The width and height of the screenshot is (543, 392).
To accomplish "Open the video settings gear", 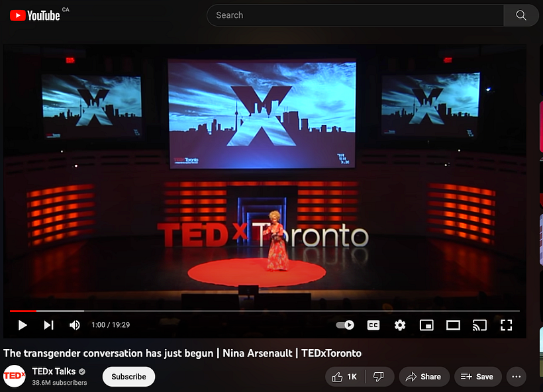I will click(400, 325).
